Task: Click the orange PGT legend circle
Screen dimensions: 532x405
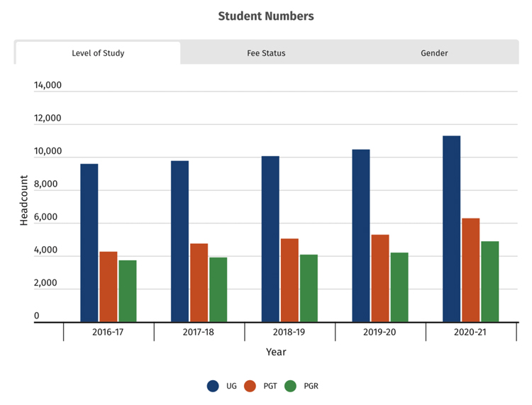Action: point(250,386)
